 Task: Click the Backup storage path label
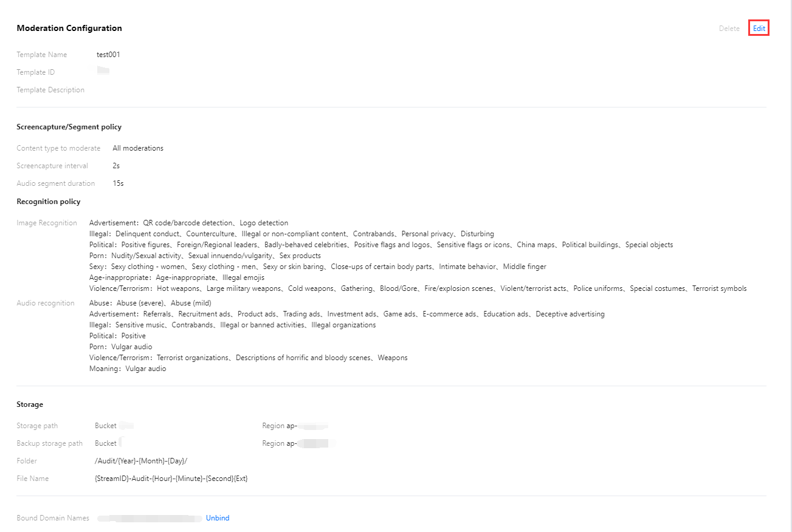(50, 443)
